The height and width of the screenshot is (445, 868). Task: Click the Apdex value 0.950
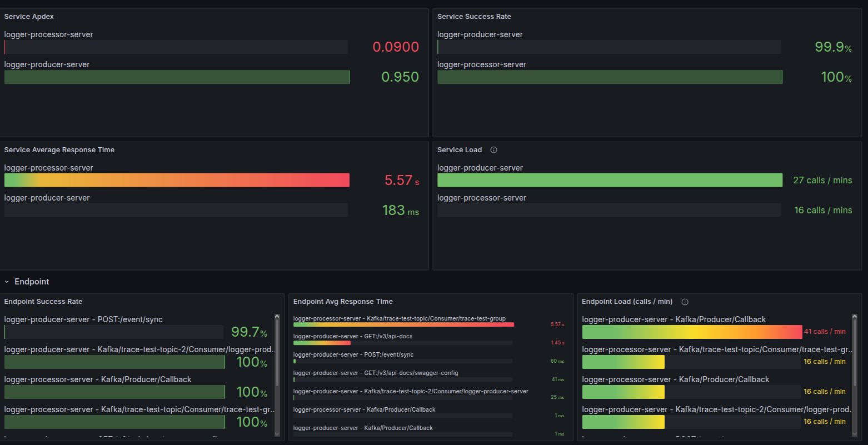(x=400, y=77)
